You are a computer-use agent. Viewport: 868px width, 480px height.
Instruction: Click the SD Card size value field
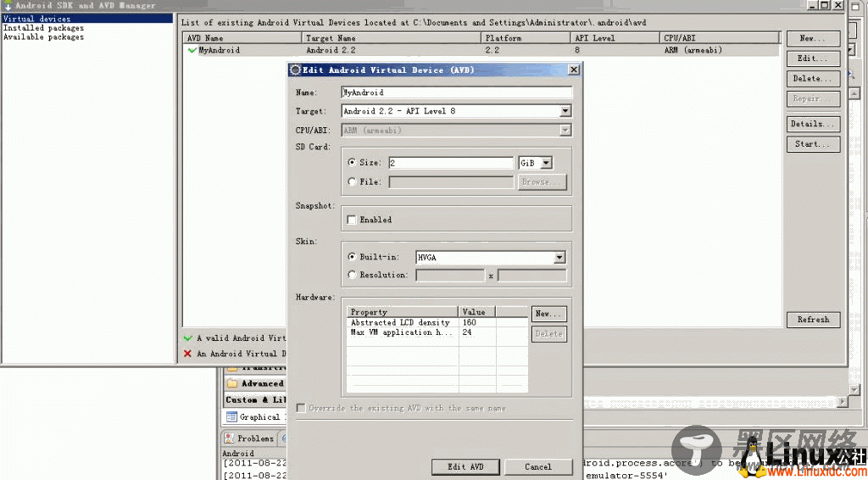coord(451,163)
